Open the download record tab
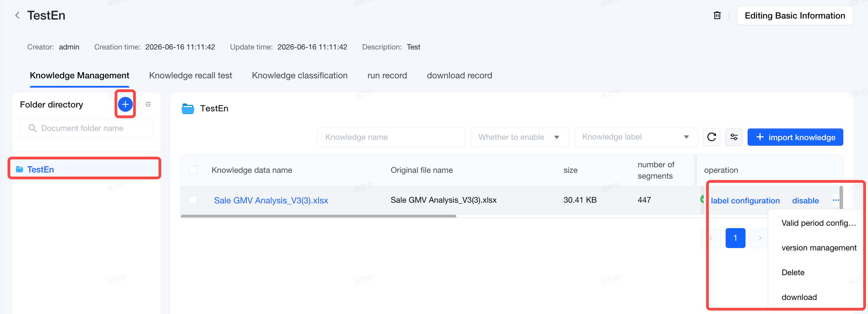The height and width of the screenshot is (314, 868). [459, 76]
